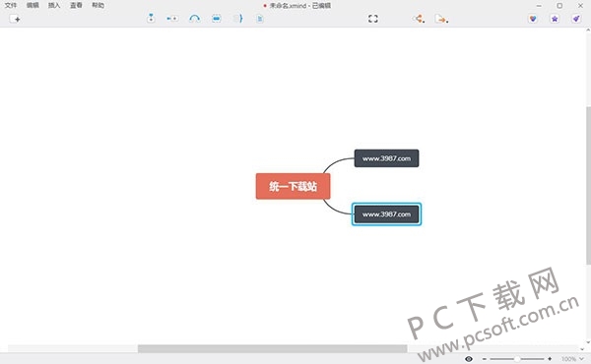Viewport: 591px width, 364px height.
Task: Open the export icon menu
Action: click(x=441, y=19)
